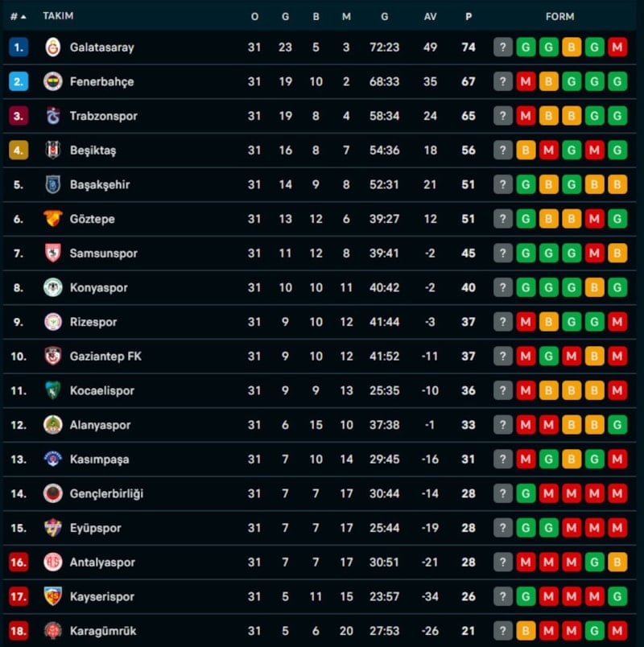Sort standings by the P points header
This screenshot has height=647, width=644.
[469, 16]
